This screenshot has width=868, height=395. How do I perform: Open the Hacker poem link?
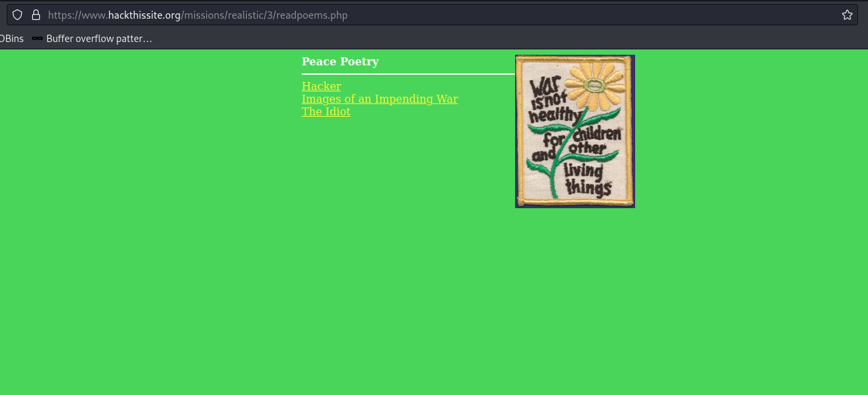tap(321, 86)
